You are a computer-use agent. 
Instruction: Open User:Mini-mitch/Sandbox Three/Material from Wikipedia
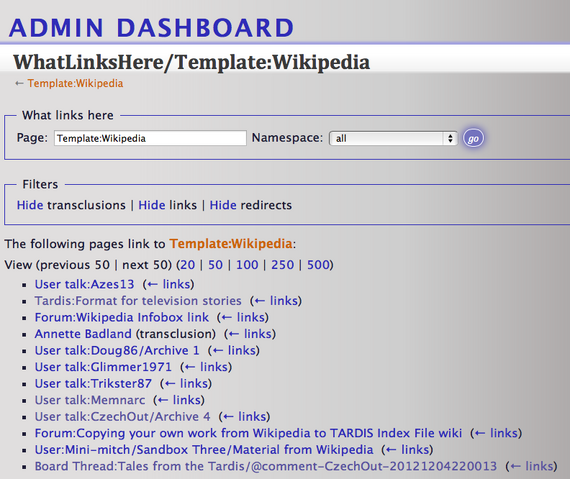pyautogui.click(x=204, y=450)
